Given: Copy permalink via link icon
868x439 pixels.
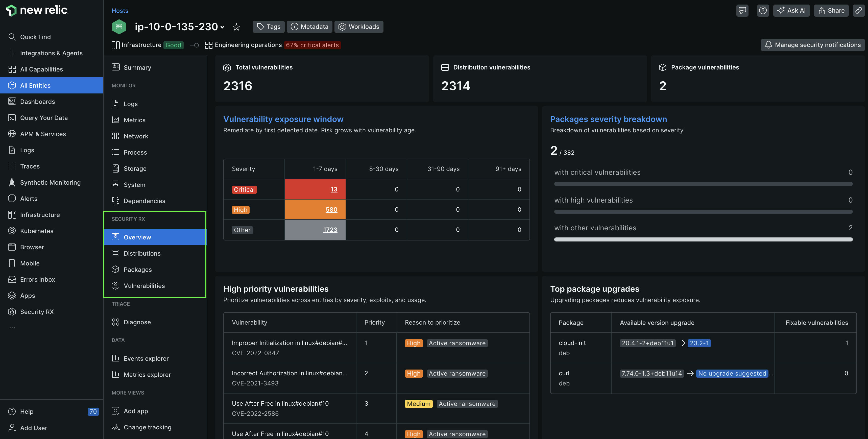Looking at the screenshot, I should click(x=858, y=10).
